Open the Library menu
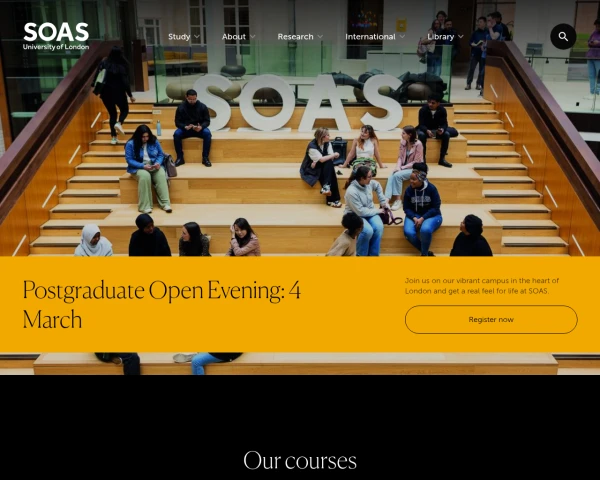 [x=440, y=37]
